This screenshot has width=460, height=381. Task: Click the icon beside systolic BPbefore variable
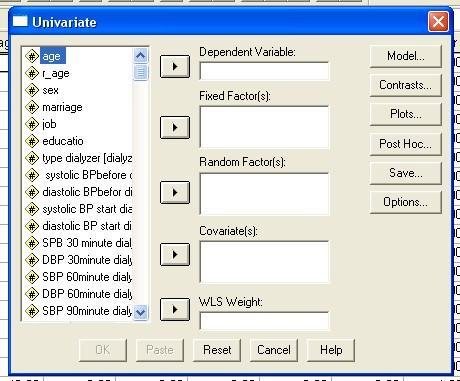tap(32, 175)
